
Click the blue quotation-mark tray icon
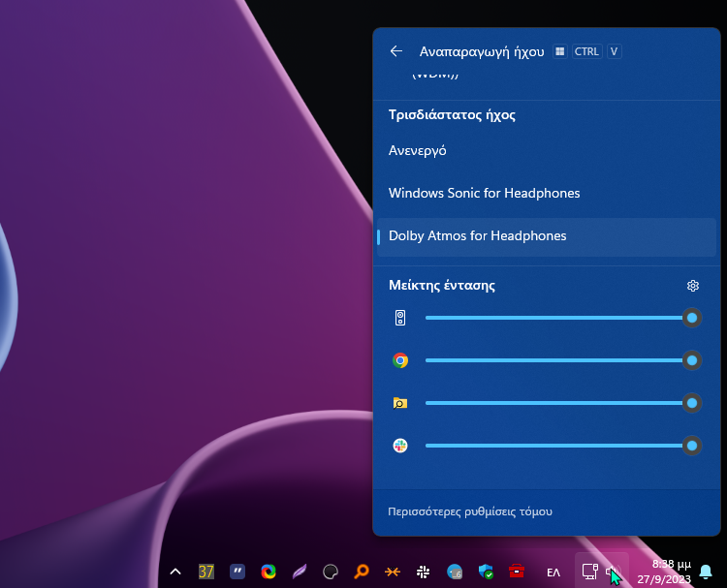coord(237,572)
